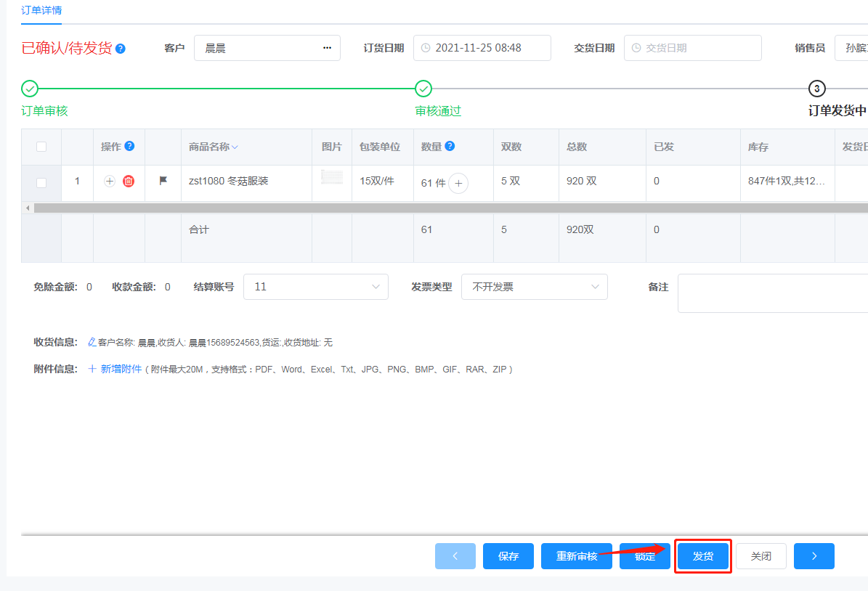This screenshot has width=868, height=591.
Task: Click the ellipsis icon in 客户 field
Action: tap(327, 48)
